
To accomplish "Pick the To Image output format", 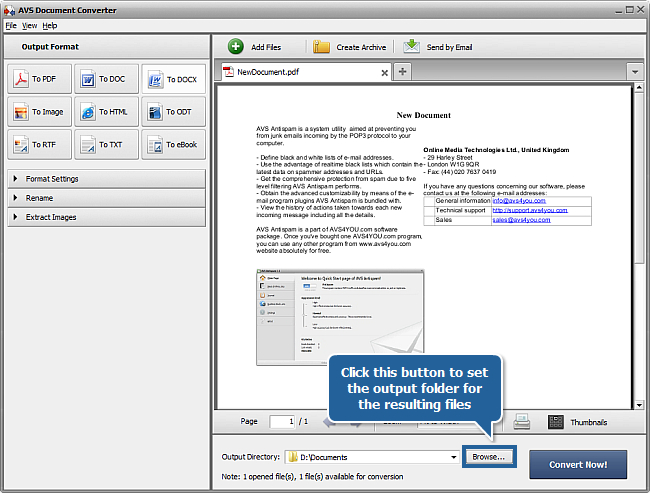I will tap(39, 112).
